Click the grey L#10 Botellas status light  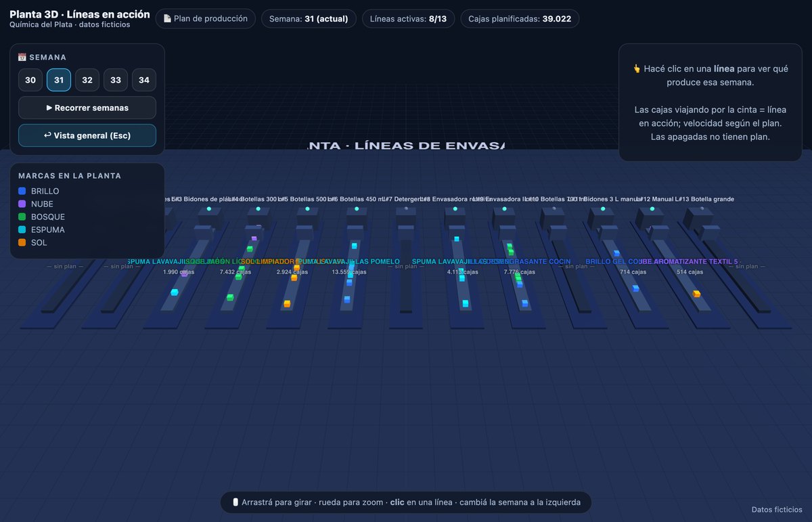tap(554, 209)
